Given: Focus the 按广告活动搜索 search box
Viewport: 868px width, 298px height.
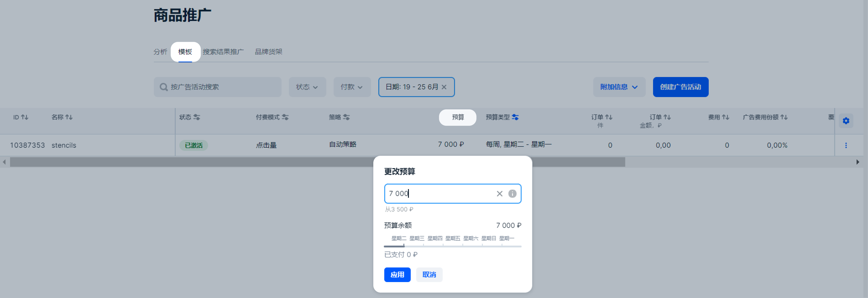Looking at the screenshot, I should 217,87.
